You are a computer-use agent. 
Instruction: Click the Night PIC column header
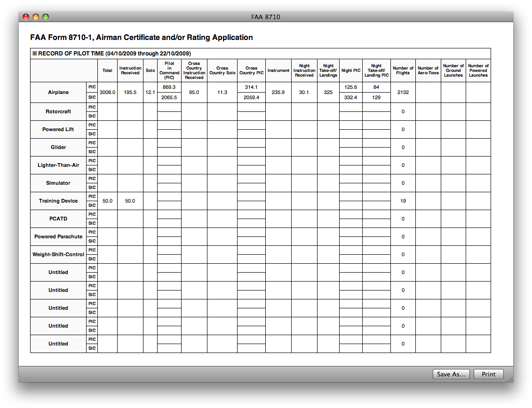pos(351,71)
